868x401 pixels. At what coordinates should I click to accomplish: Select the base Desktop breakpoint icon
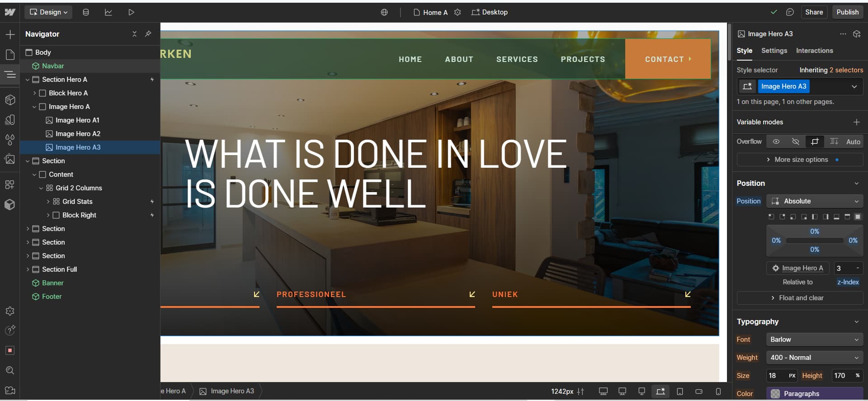(660, 392)
